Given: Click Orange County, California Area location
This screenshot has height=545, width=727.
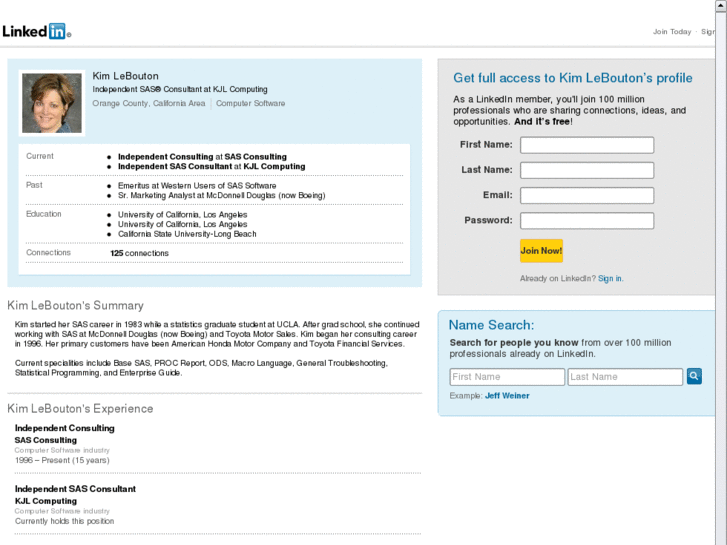Looking at the screenshot, I should [148, 103].
